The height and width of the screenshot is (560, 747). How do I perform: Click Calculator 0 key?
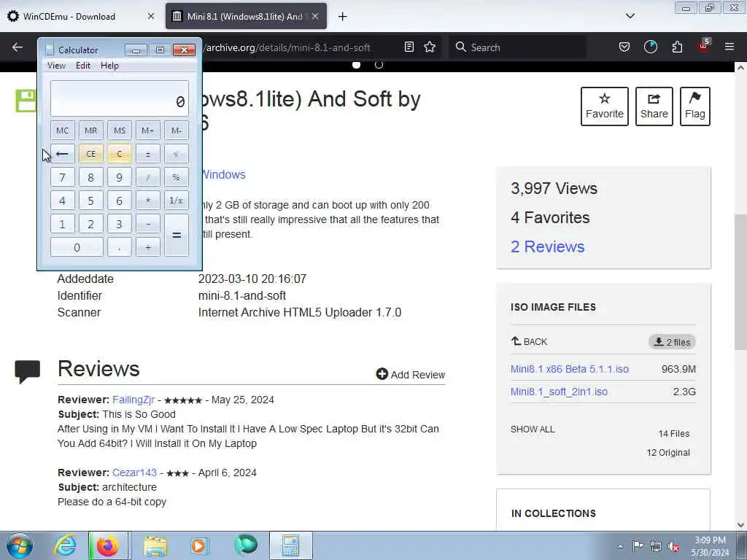click(x=77, y=247)
